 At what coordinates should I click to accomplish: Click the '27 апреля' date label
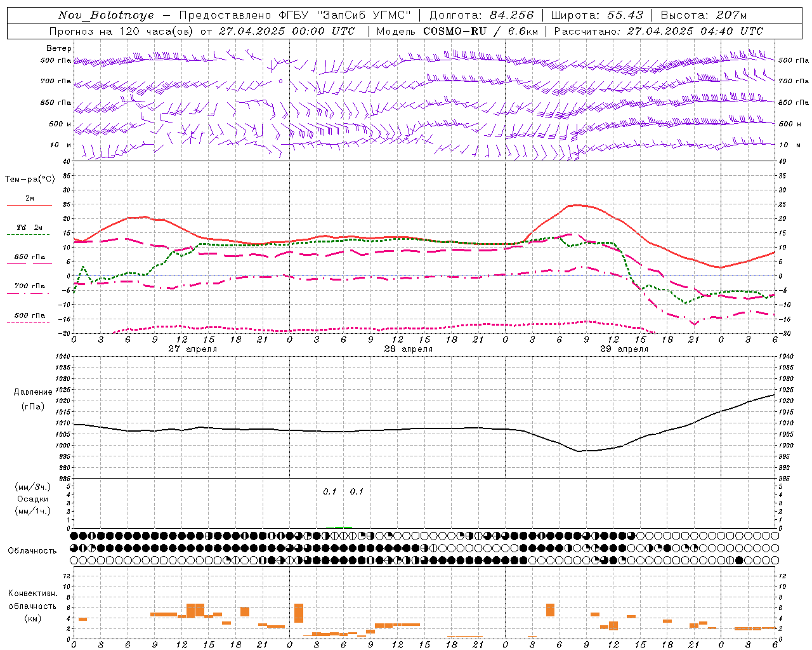pos(192,349)
